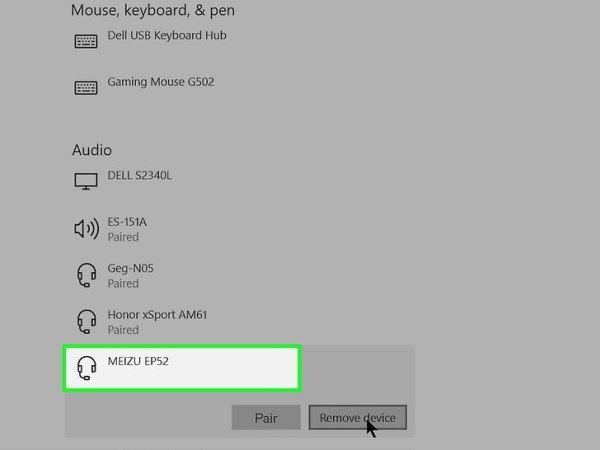
Task: Click Paired status under ES-151A
Action: (123, 237)
